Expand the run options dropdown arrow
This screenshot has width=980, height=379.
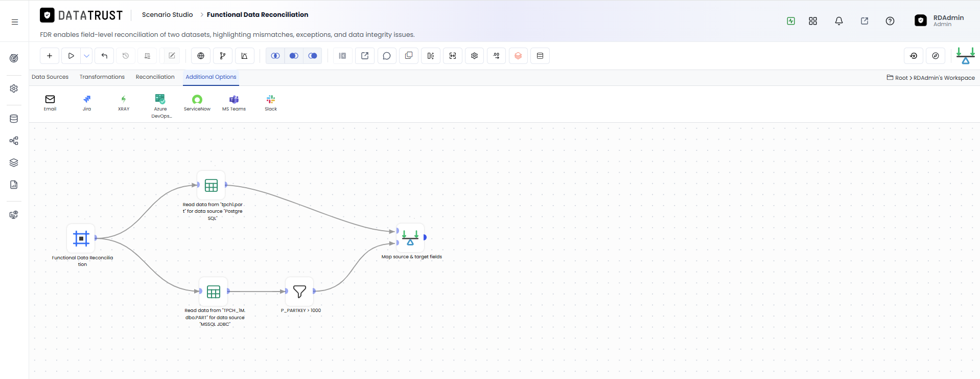click(x=87, y=56)
